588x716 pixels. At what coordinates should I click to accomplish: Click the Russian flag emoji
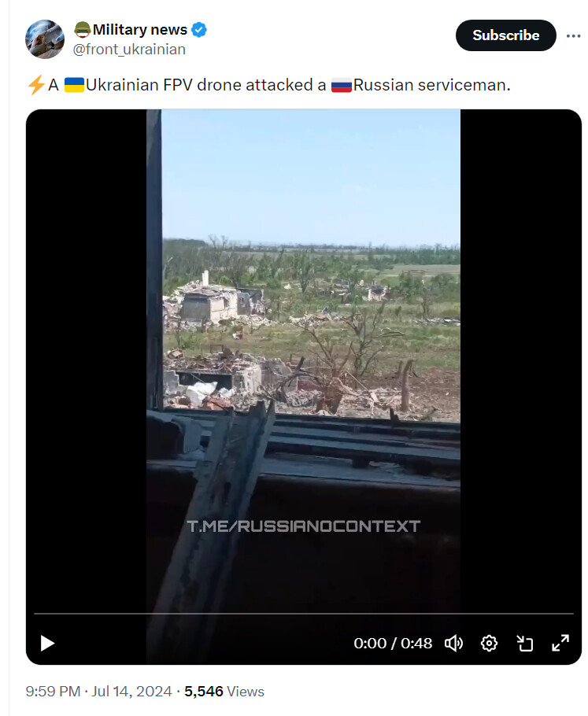click(342, 85)
